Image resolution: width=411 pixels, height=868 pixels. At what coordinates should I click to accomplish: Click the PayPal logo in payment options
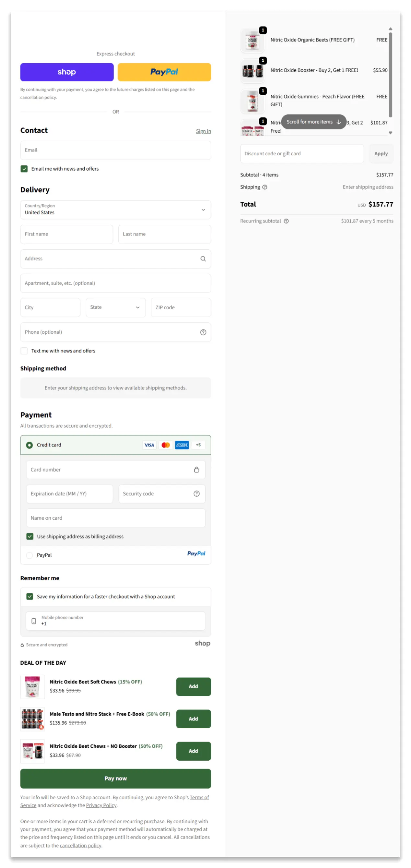(196, 553)
